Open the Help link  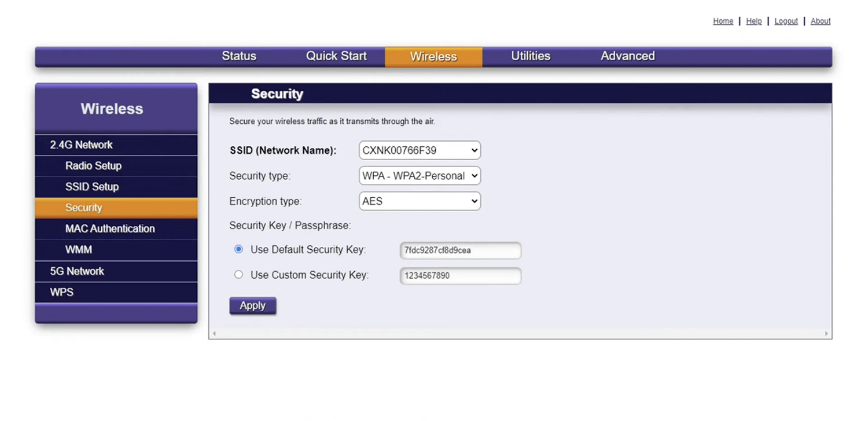(x=753, y=21)
